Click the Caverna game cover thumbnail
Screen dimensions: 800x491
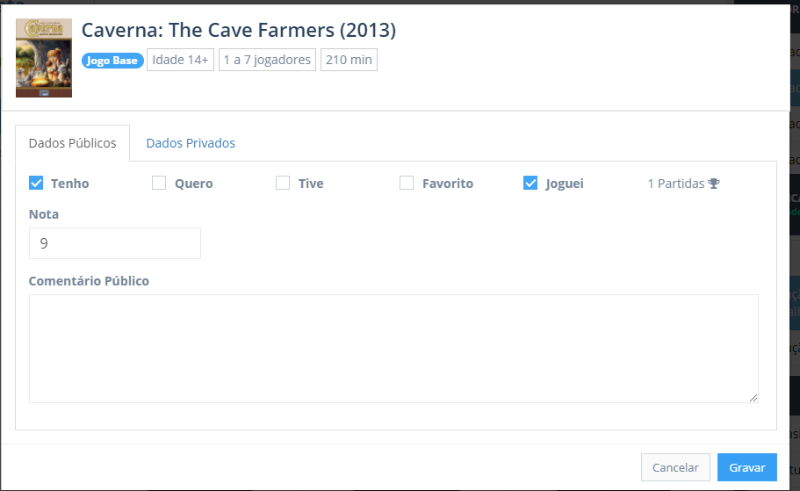43,58
